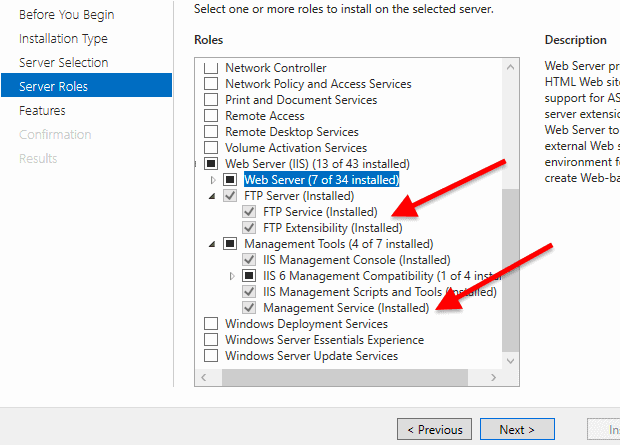Expand the Web Server (7 of 34) node
This screenshot has width=620, height=445.
pyautogui.click(x=213, y=180)
